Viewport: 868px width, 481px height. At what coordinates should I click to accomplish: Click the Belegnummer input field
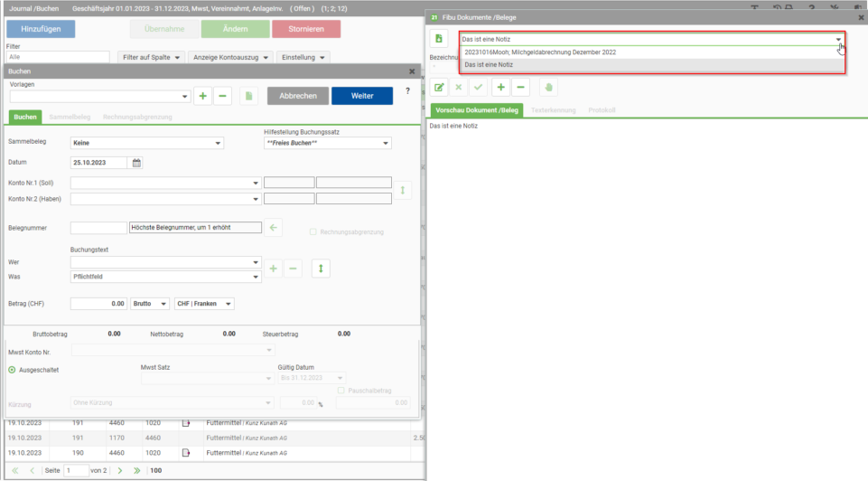pyautogui.click(x=98, y=227)
